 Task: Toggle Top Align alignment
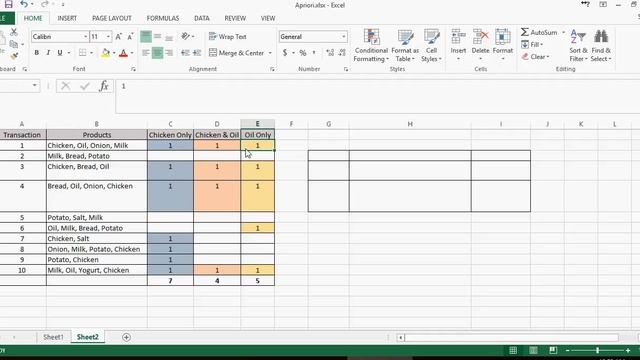(x=146, y=37)
